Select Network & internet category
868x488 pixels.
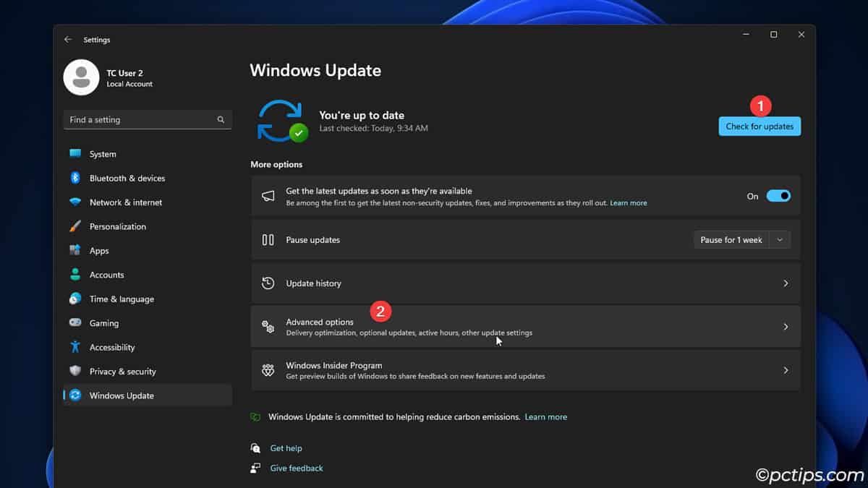(x=148, y=202)
